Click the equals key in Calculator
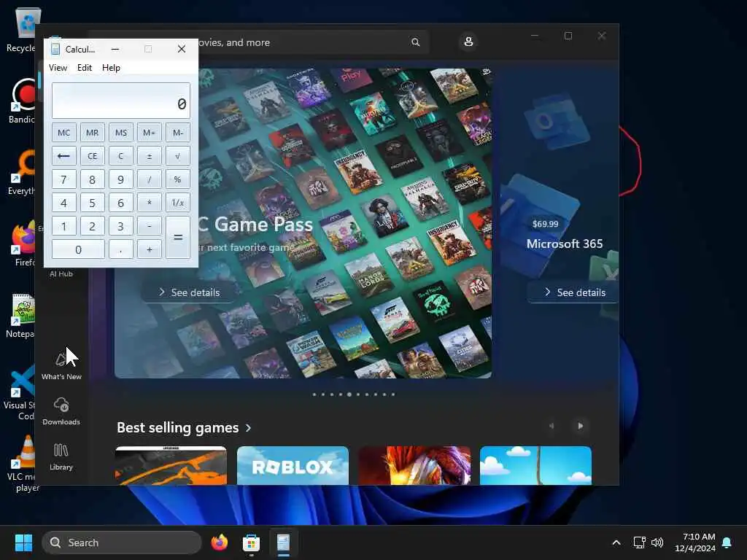Viewport: 747px width, 560px height. pyautogui.click(x=178, y=238)
